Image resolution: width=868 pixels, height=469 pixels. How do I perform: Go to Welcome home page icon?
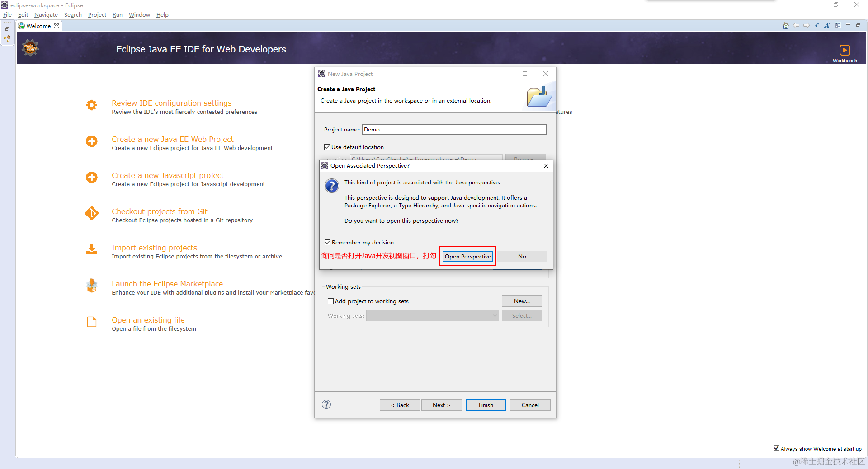(x=786, y=25)
